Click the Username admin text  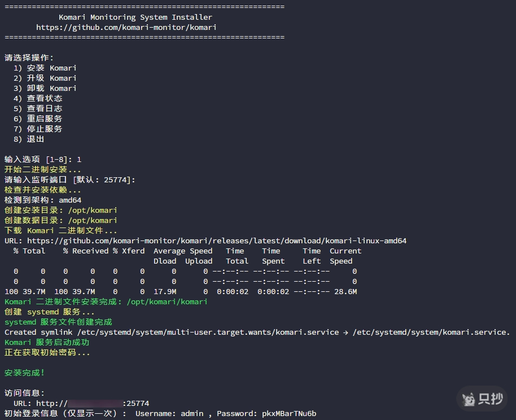(x=169, y=413)
